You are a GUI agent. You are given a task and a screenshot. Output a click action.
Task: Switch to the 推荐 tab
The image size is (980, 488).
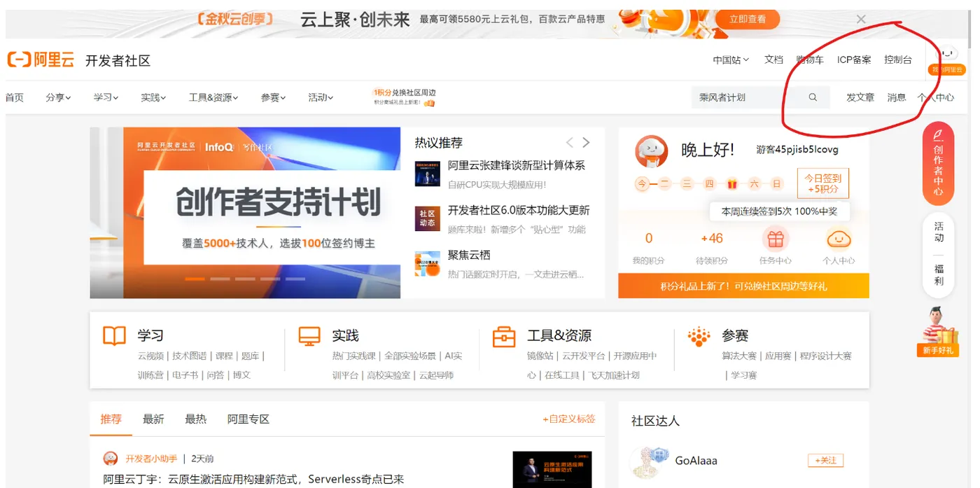click(x=111, y=419)
